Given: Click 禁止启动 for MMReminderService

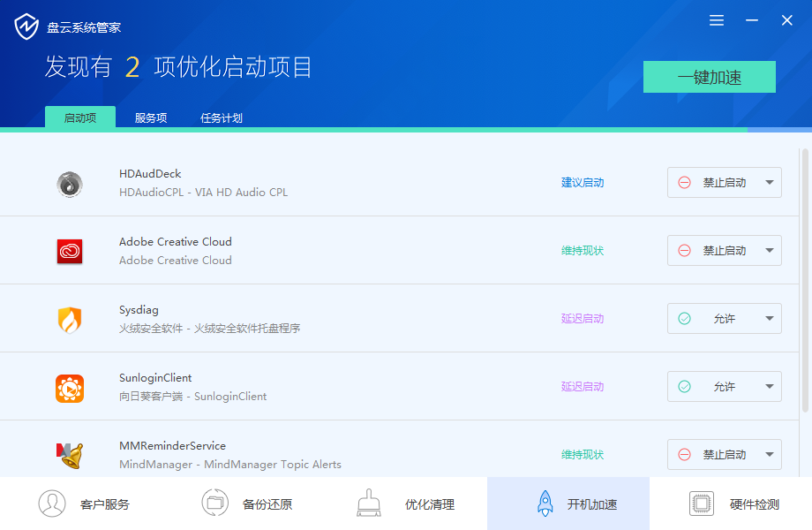Looking at the screenshot, I should (724, 454).
